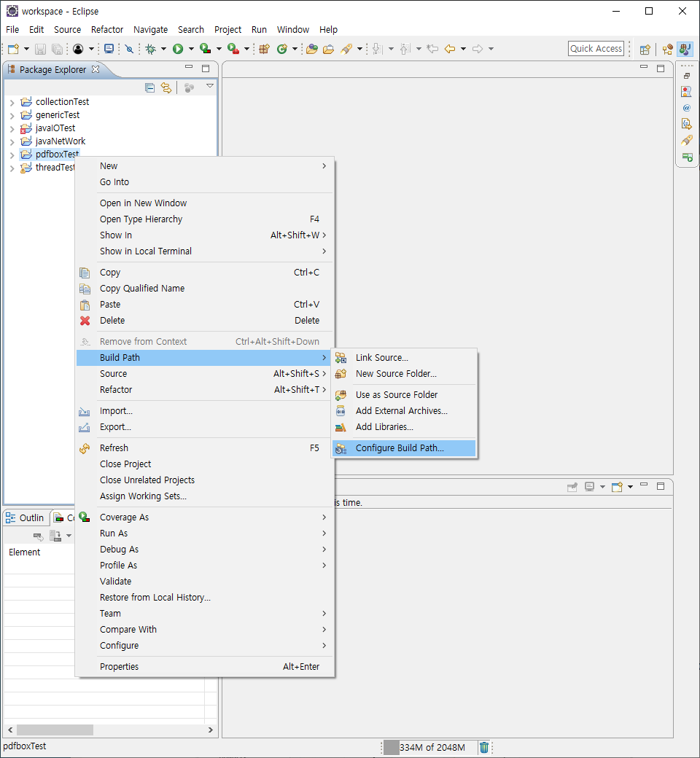
Task: Click Properties in context menu
Action: pos(205,667)
